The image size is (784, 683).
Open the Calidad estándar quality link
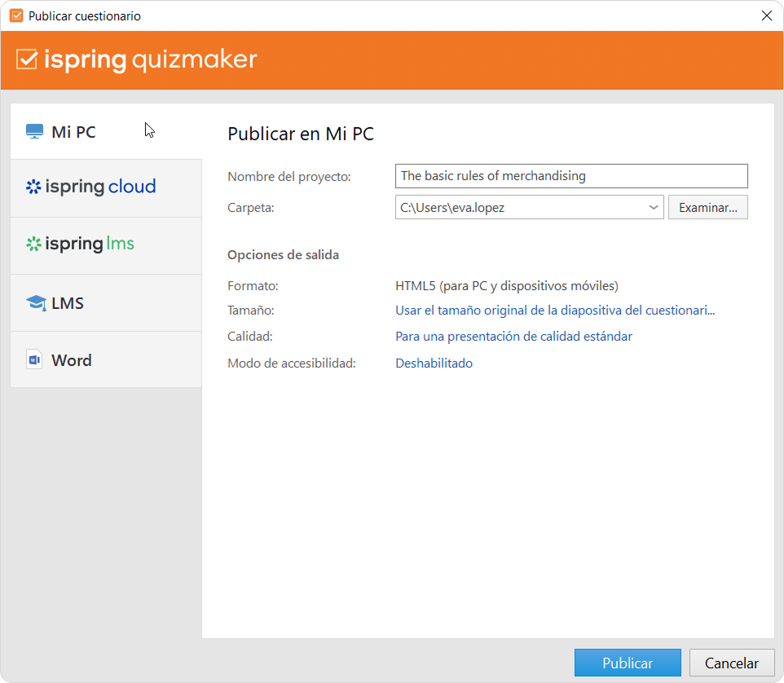click(x=513, y=337)
